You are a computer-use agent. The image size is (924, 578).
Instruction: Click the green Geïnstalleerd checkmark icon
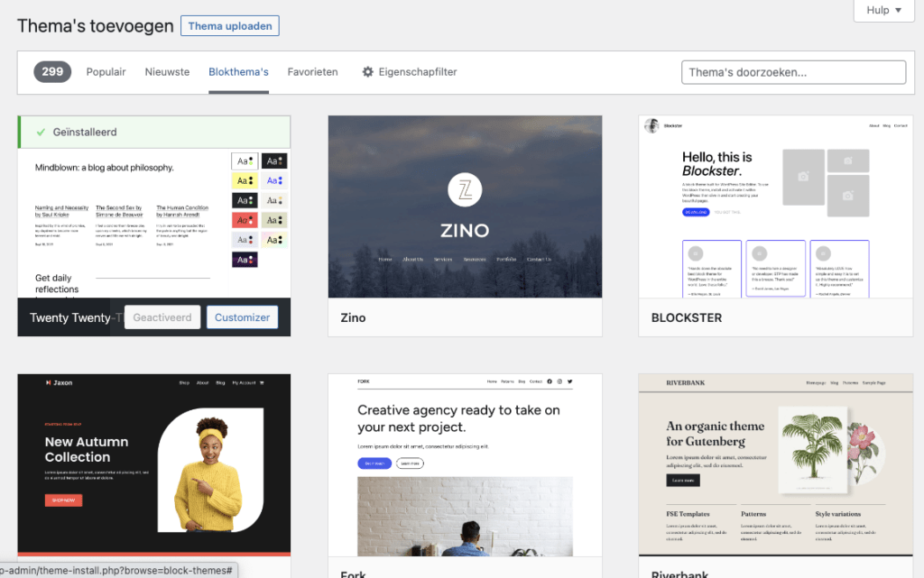41,133
